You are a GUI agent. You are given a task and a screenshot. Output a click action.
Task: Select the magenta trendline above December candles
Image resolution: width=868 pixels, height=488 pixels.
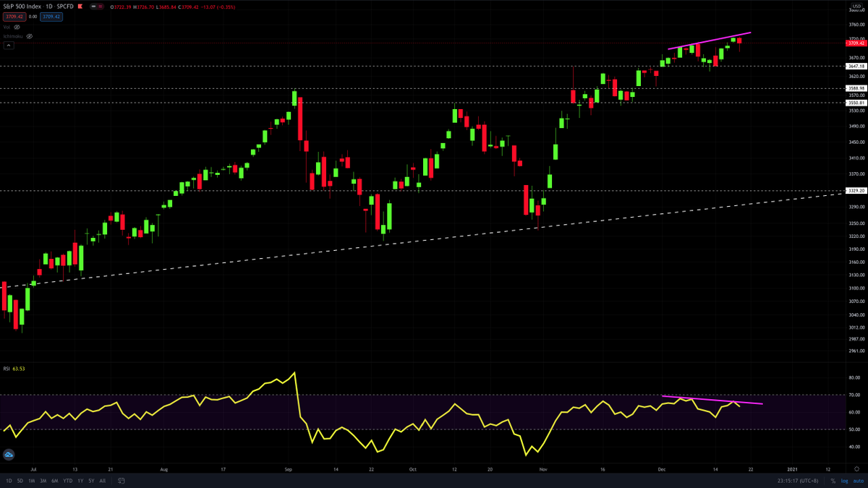point(709,40)
